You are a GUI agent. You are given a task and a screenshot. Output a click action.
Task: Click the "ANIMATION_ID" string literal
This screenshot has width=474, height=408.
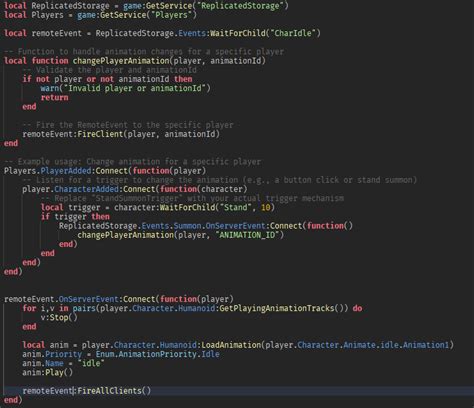247,235
